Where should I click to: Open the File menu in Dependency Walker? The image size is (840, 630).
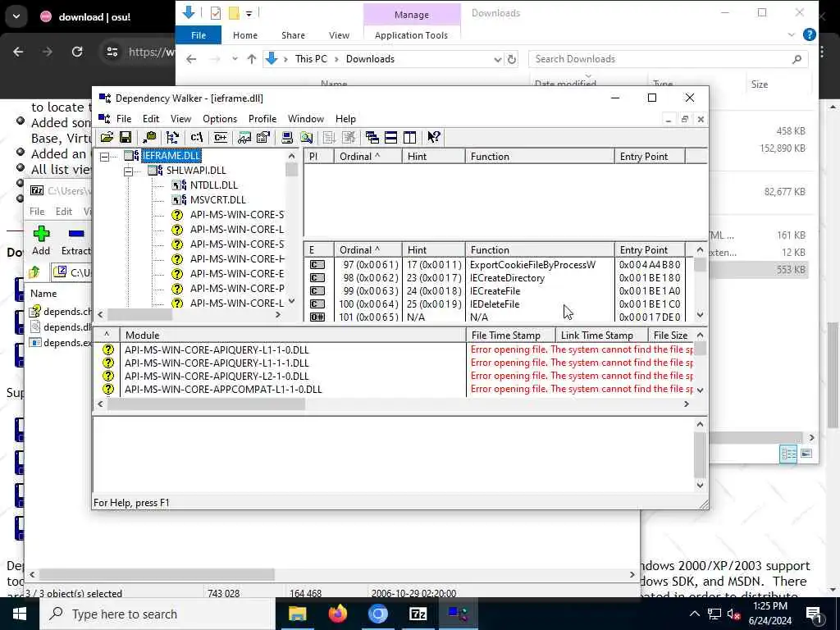click(x=124, y=119)
